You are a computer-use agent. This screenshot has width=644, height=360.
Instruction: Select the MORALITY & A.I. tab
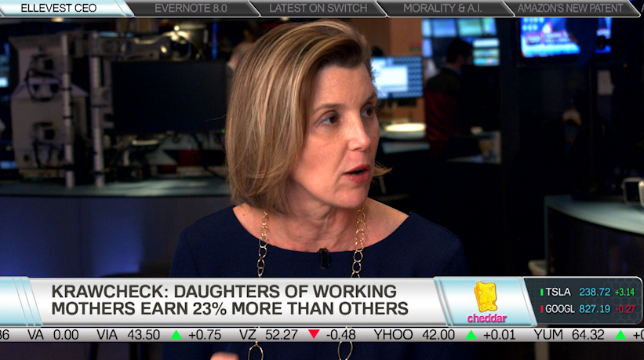pos(442,8)
